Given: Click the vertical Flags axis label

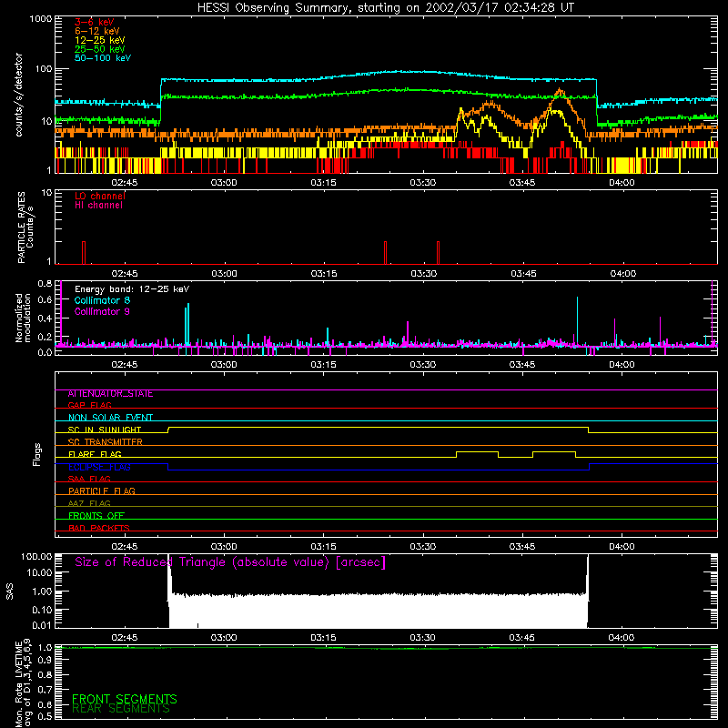Looking at the screenshot, I should 36,454.
